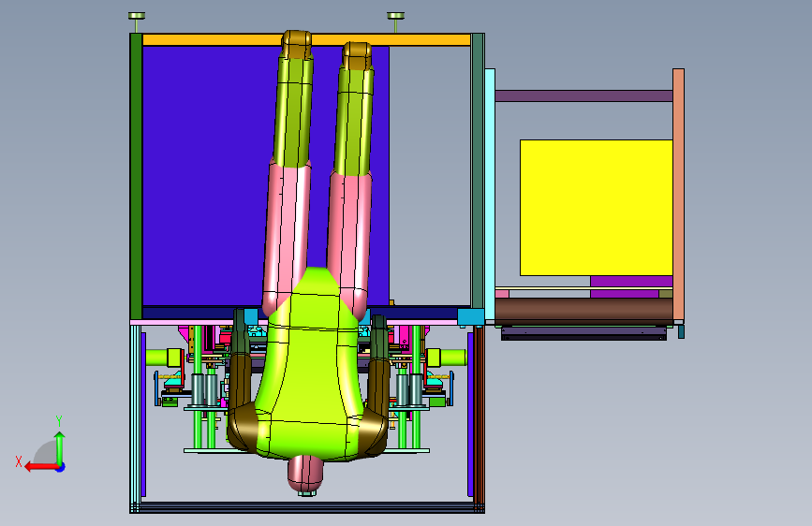Select the left pink thigh of the mannequin
This screenshot has width=812, height=526.
point(287,236)
